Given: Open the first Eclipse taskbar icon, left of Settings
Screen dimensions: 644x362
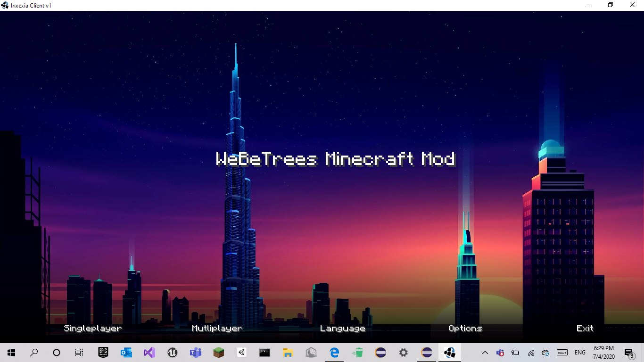Looking at the screenshot, I should tap(380, 353).
